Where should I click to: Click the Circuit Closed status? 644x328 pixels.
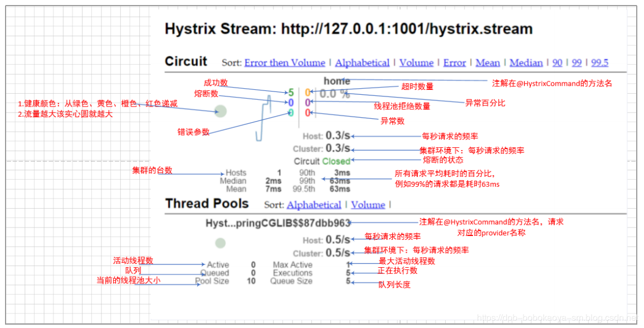click(x=322, y=161)
